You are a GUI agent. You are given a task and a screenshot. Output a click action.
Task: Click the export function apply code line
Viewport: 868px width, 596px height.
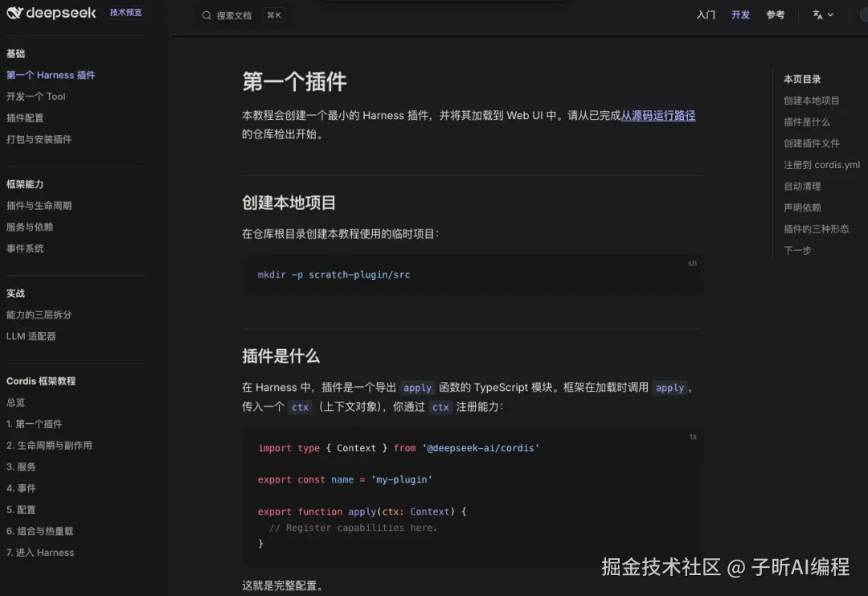[x=362, y=512]
